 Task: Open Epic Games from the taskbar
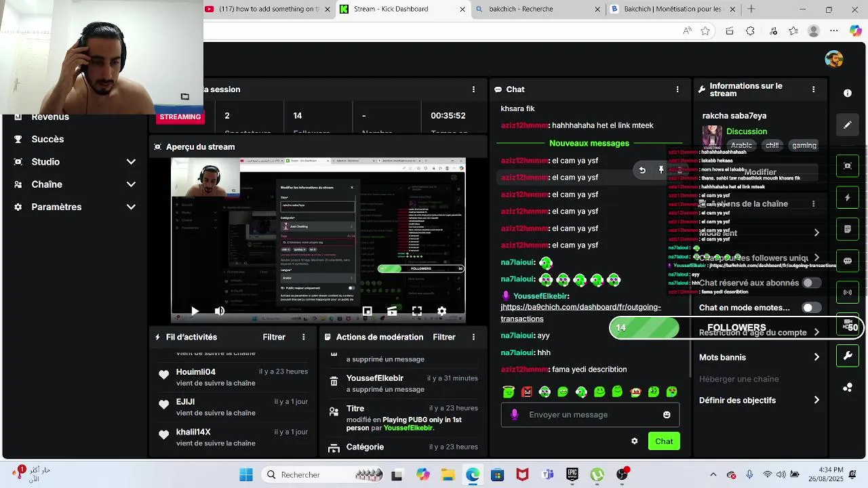572,475
